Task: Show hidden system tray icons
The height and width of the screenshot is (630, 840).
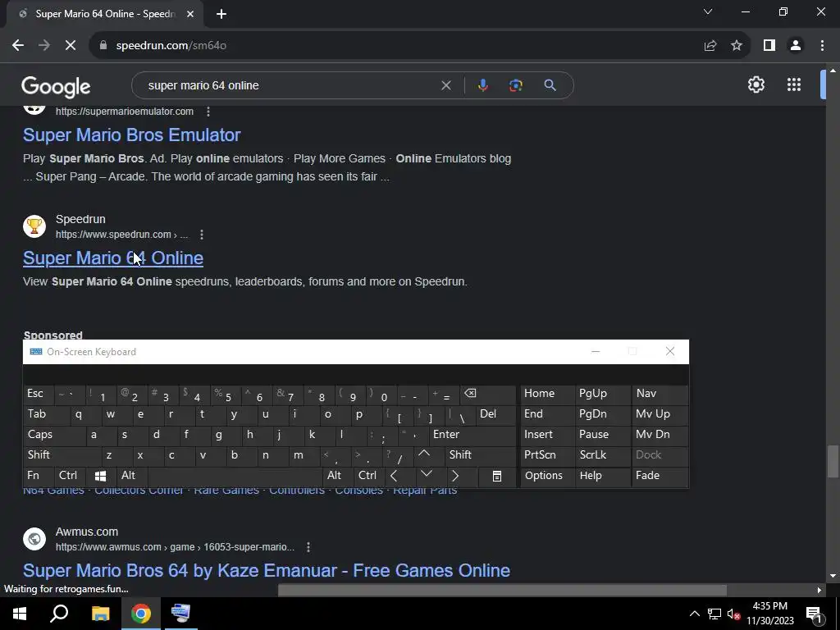Action: (694, 614)
